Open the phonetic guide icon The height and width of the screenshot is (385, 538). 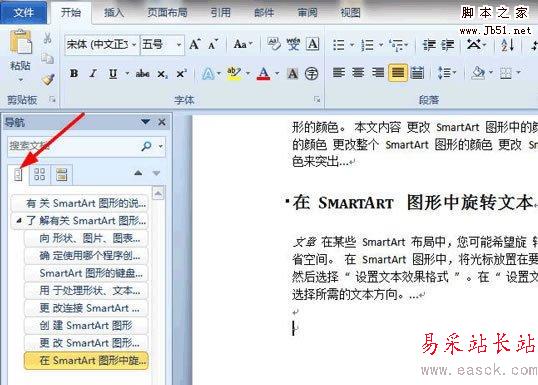coord(293,44)
